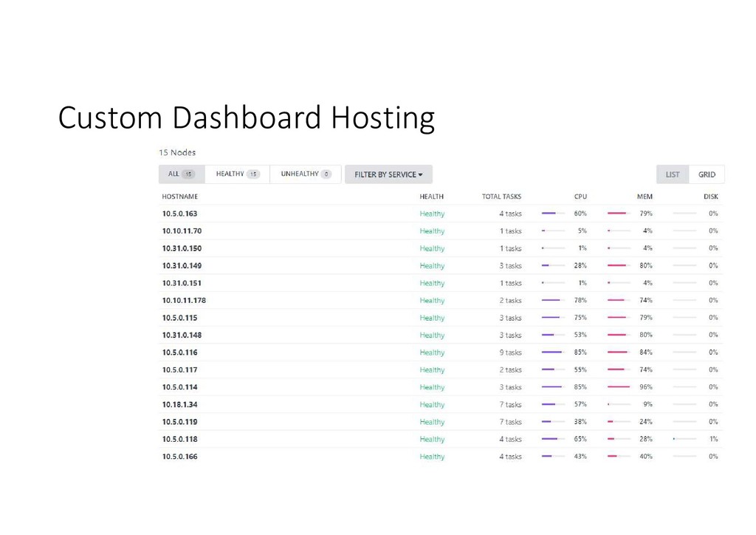Image resolution: width=756 pixels, height=535 pixels.
Task: Sort by HOSTNAME column header
Action: [x=180, y=197]
